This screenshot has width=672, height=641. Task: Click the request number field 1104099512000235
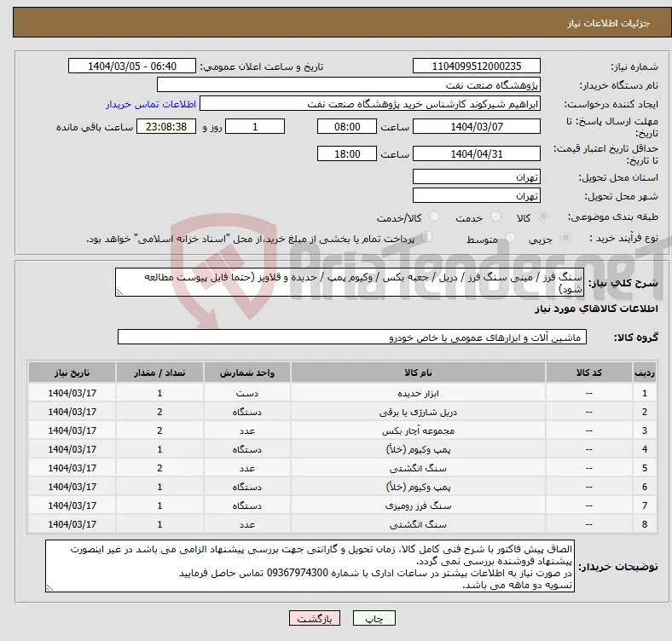[476, 66]
